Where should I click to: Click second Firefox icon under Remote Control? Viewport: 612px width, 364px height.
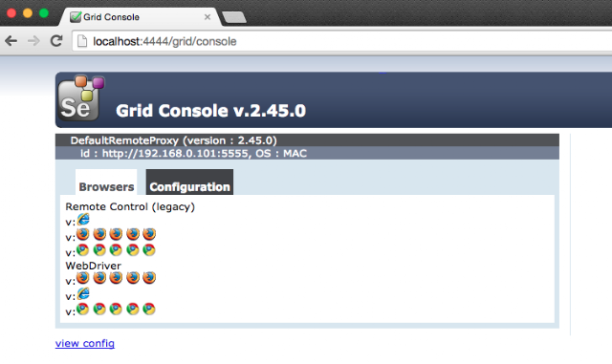coord(99,234)
